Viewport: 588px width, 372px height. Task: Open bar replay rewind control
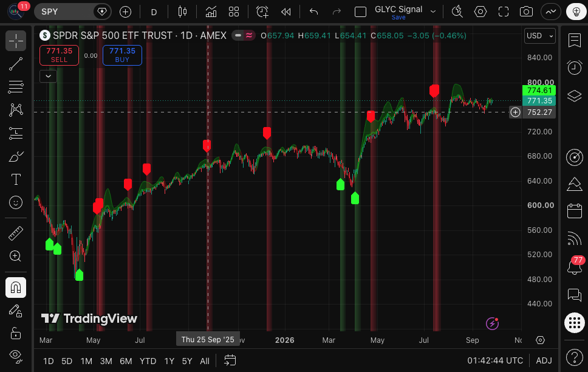pyautogui.click(x=285, y=12)
